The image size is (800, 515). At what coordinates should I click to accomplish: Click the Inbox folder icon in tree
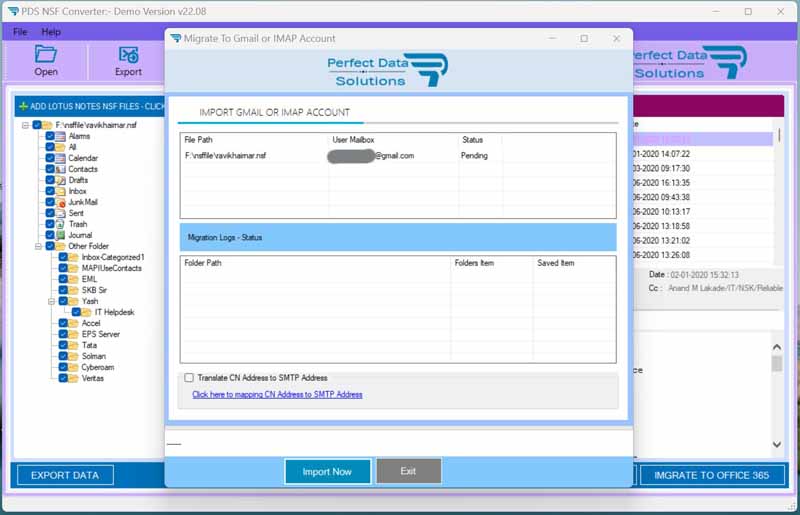(61, 191)
